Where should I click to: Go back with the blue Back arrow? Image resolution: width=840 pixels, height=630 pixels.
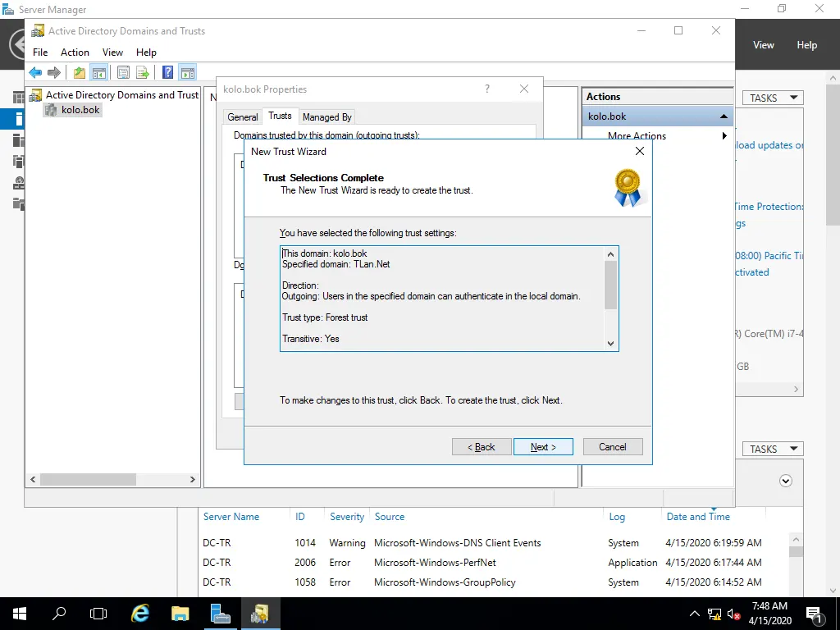tap(35, 72)
